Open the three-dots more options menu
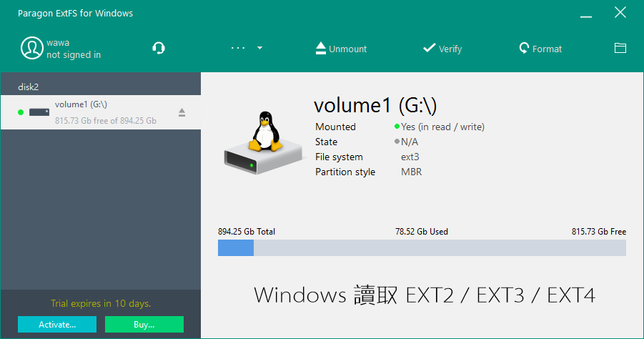The height and width of the screenshot is (339, 644). coord(238,48)
